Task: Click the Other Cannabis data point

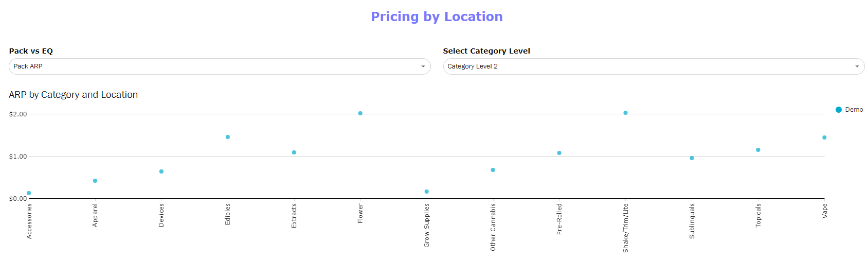Action: pos(493,170)
